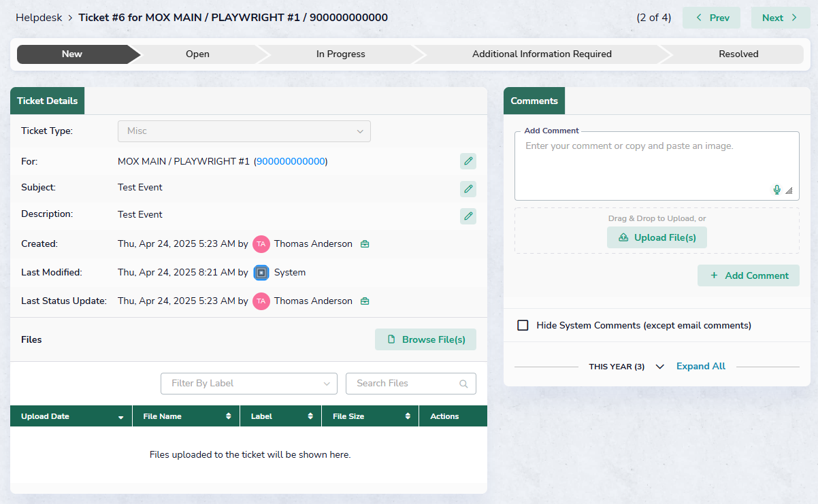Switch to the Ticket Details tab
Image resolution: width=818 pixels, height=504 pixels.
[x=47, y=101]
